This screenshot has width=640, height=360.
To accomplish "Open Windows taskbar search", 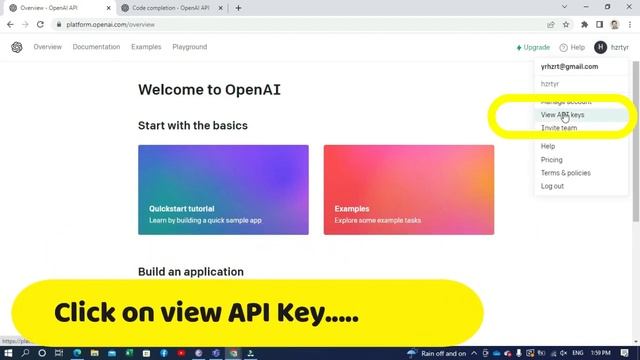I will point(25,353).
